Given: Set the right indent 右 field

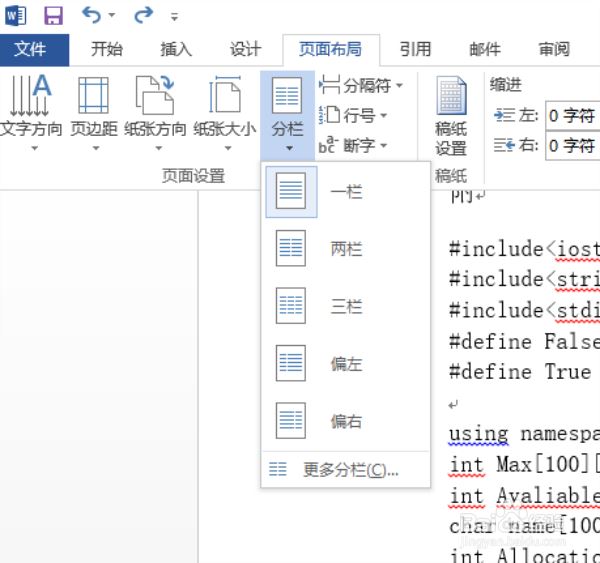Looking at the screenshot, I should pyautogui.click(x=572, y=145).
